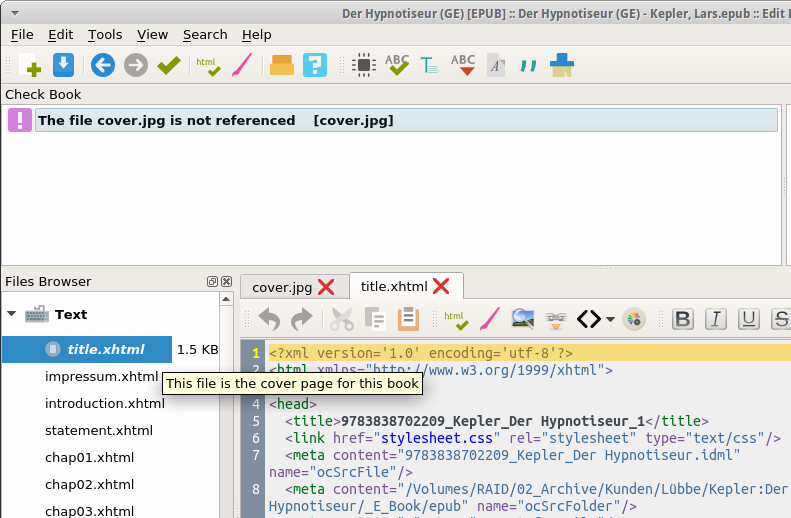Image resolution: width=791 pixels, height=518 pixels.
Task: Toggle strikethrough formatting
Action: pyautogui.click(x=781, y=319)
